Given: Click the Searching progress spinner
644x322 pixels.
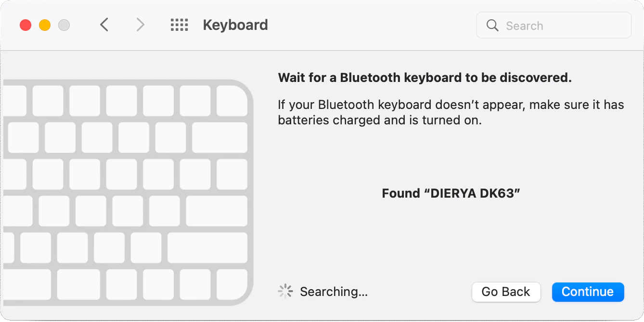Looking at the screenshot, I should coord(285,291).
